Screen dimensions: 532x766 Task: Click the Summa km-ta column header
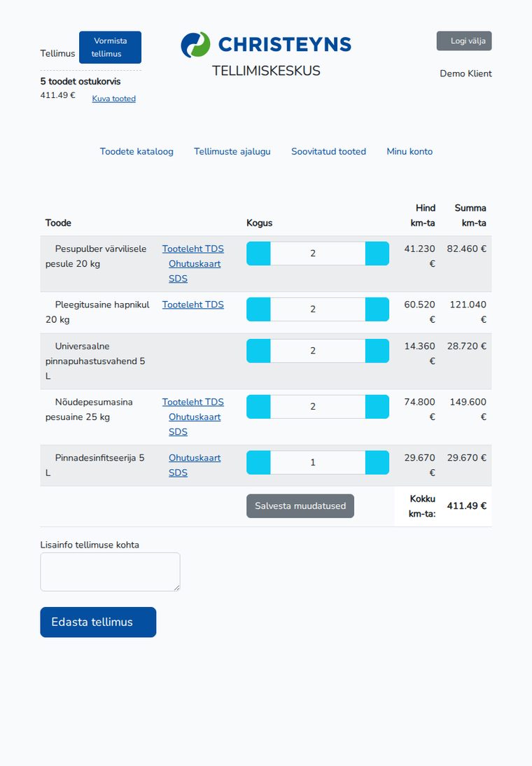point(470,216)
